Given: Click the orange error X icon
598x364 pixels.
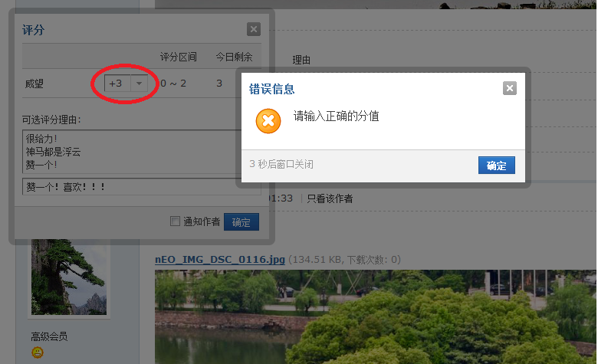Looking at the screenshot, I should pos(268,121).
